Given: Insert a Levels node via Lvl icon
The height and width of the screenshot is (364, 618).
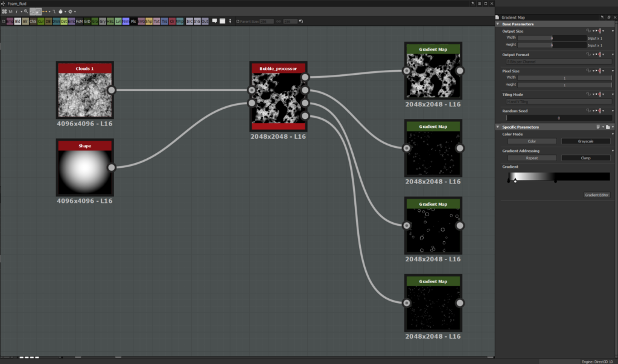Looking at the screenshot, I should pos(118,21).
